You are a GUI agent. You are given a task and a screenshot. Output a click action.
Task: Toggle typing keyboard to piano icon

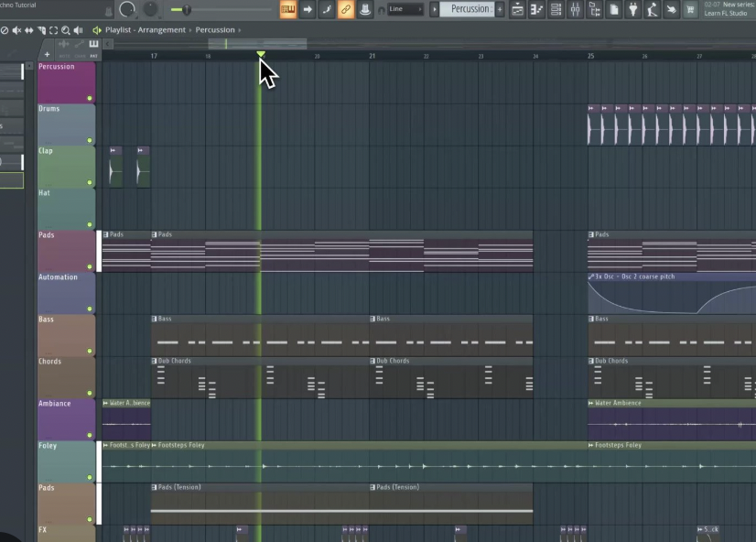coord(287,9)
